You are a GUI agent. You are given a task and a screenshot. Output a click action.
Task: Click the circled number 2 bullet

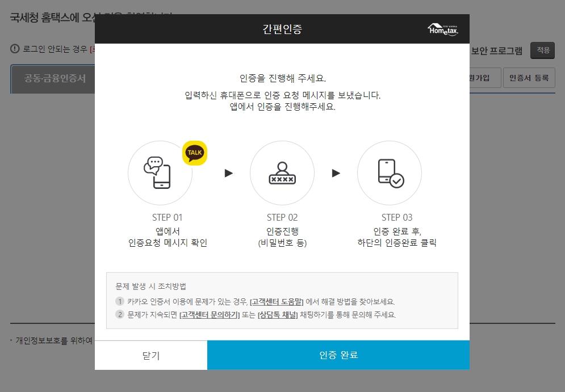[120, 315]
